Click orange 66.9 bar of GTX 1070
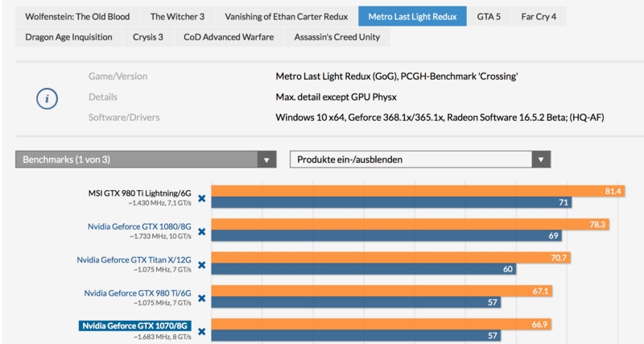The height and width of the screenshot is (344, 644). [x=382, y=325]
